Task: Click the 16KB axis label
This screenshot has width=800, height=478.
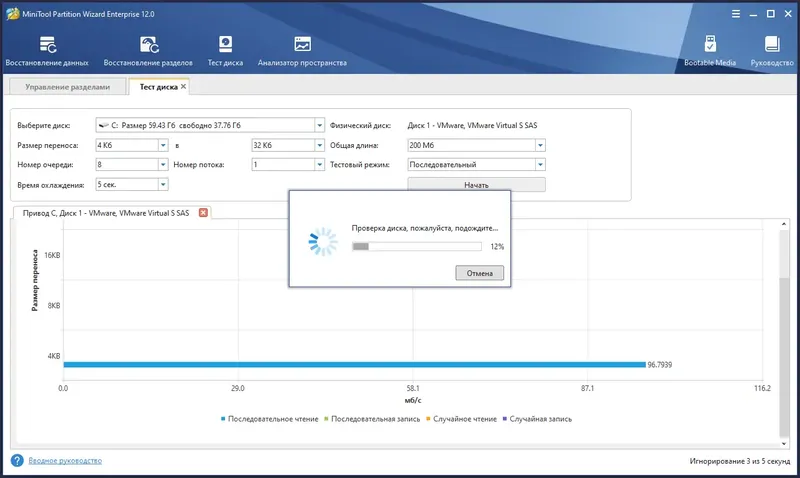Action: 52,255
